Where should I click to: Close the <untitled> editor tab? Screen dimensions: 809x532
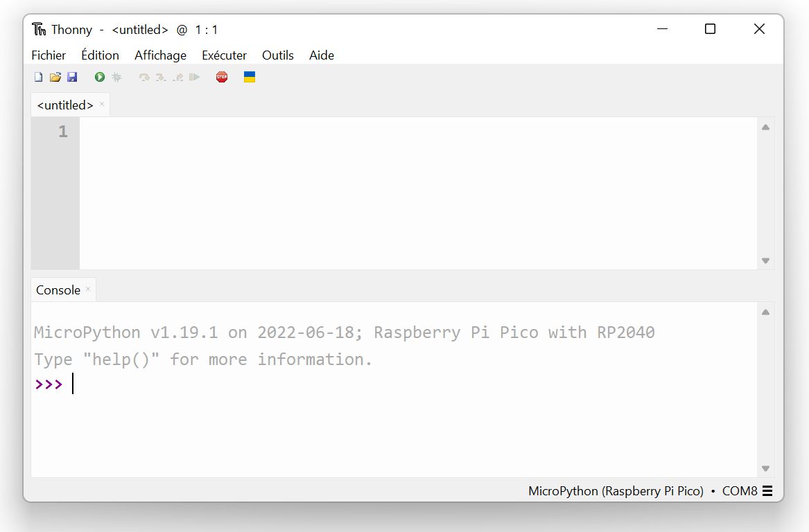pos(102,104)
